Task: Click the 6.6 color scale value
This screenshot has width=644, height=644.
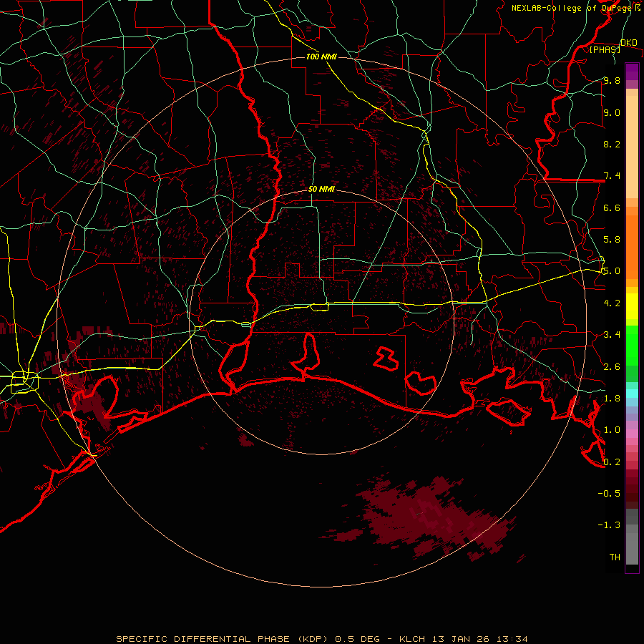Action: [612, 208]
